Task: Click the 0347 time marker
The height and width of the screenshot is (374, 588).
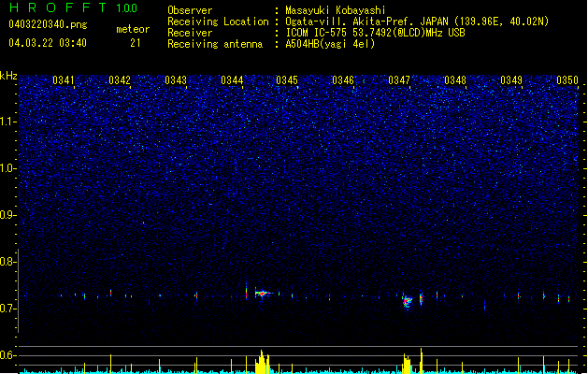Action: click(x=399, y=79)
